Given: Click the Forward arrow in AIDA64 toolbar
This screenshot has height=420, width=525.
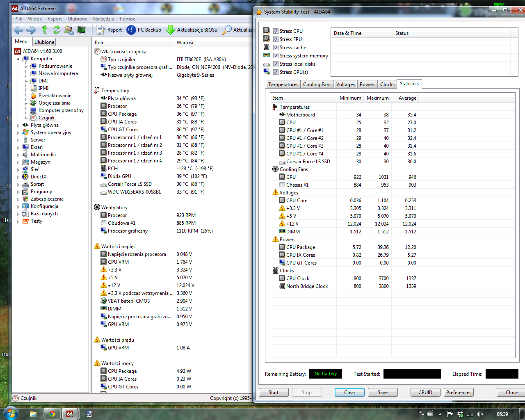Looking at the screenshot, I should (x=31, y=30).
